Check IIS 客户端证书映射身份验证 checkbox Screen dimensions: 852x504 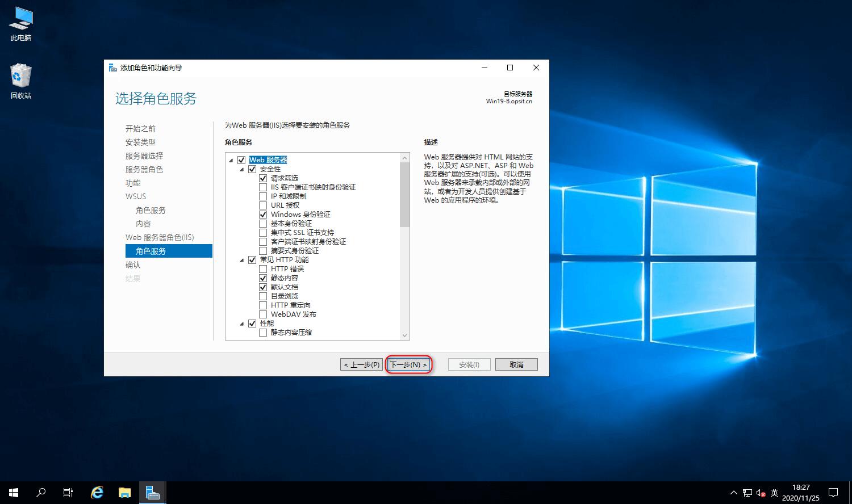coord(263,187)
